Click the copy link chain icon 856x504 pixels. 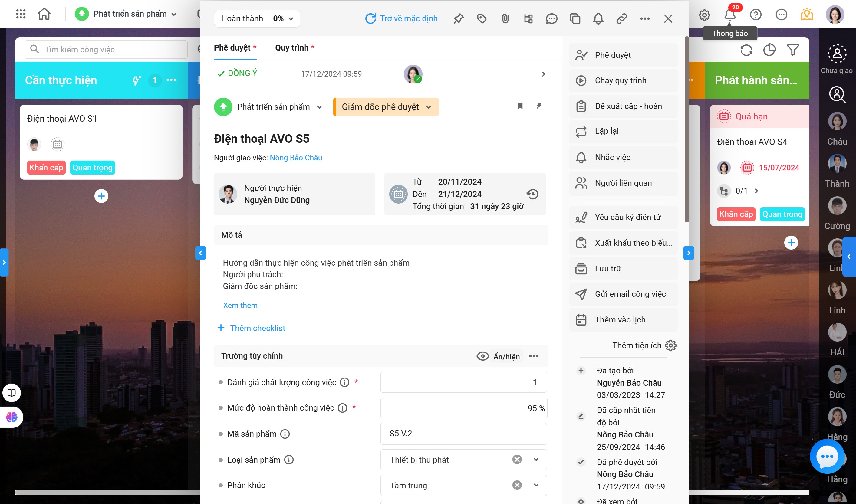pos(621,18)
